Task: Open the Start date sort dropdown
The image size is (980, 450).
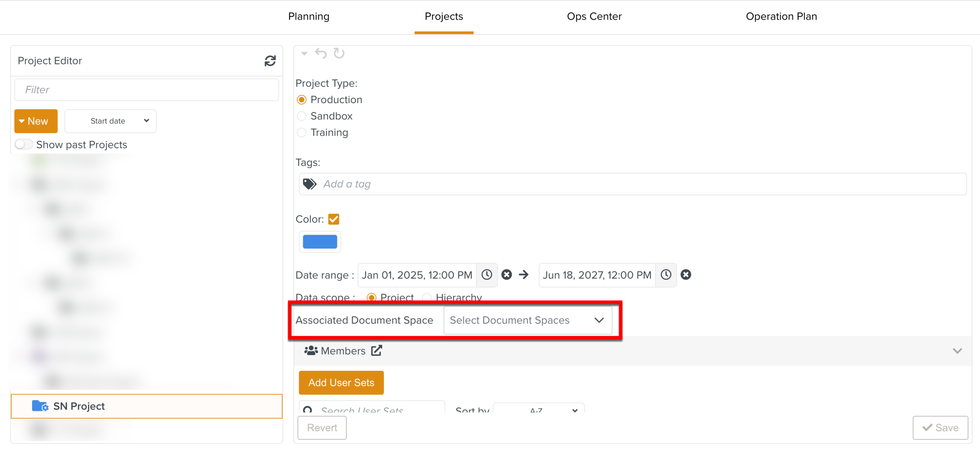Action: (110, 121)
